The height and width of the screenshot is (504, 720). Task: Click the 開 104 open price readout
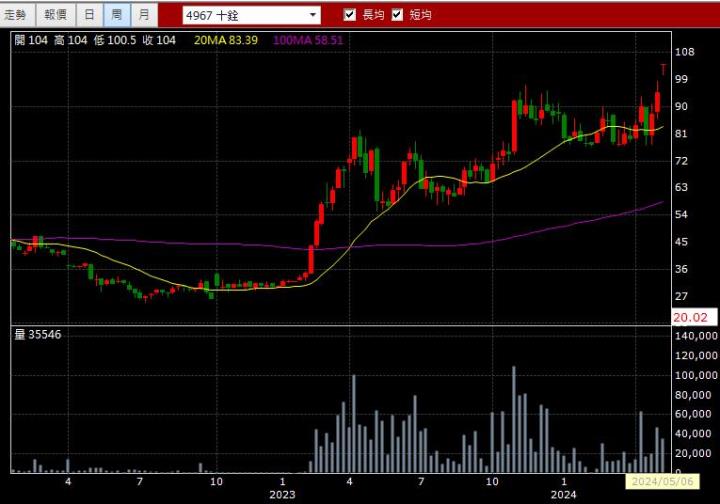point(30,40)
